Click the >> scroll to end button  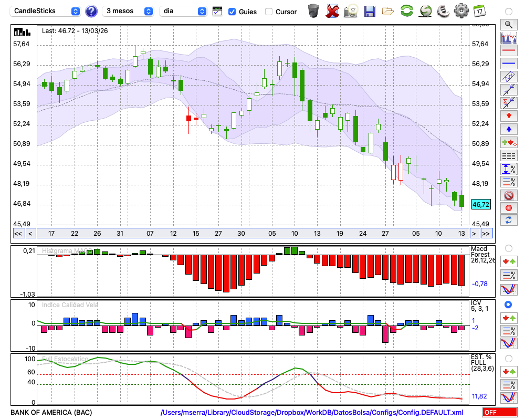[486, 234]
